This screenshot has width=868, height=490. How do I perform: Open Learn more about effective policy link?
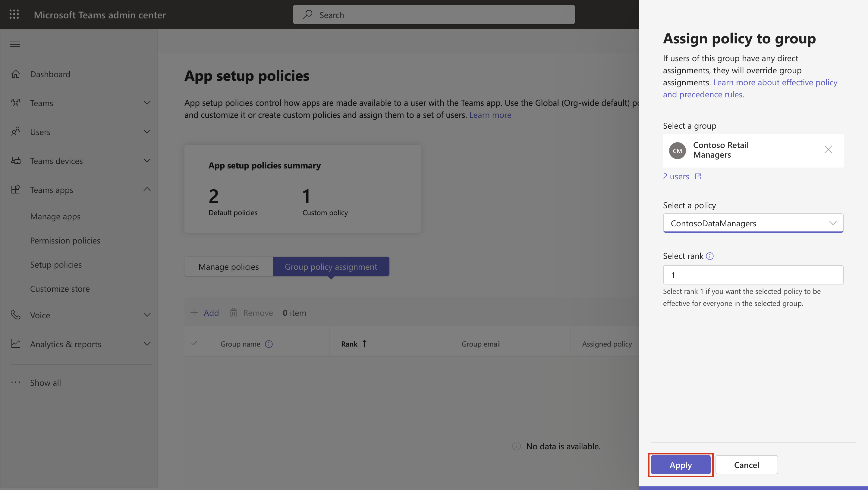750,88
